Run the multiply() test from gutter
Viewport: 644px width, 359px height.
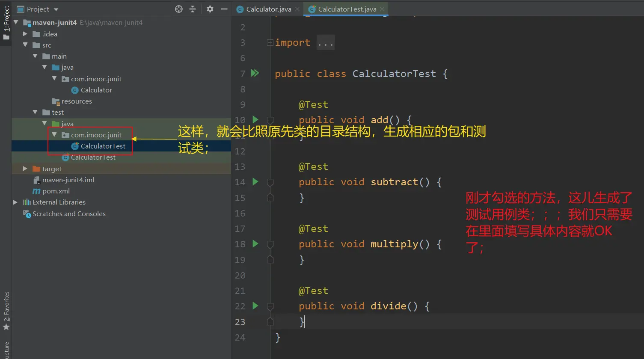coord(255,243)
